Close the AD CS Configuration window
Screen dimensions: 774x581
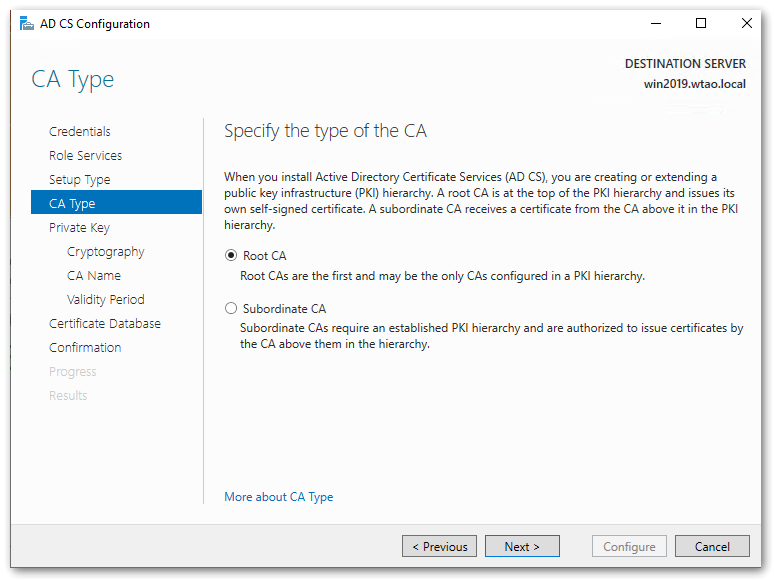coord(747,24)
